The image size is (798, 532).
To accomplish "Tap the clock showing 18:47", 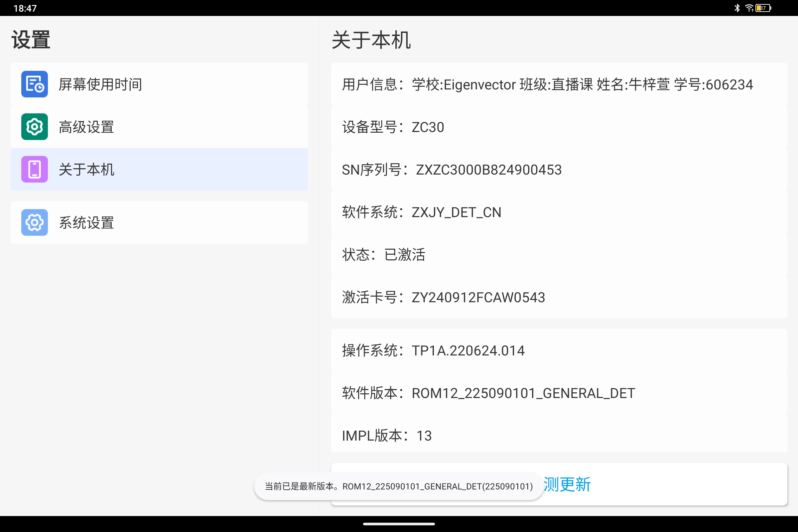I will pos(25,8).
